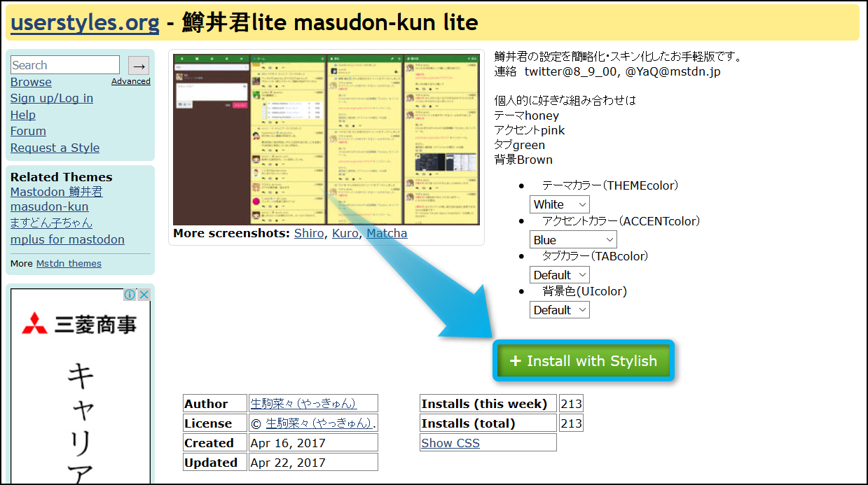Open the userstyles.org home link
Image resolution: width=868 pixels, height=485 pixels.
click(85, 23)
